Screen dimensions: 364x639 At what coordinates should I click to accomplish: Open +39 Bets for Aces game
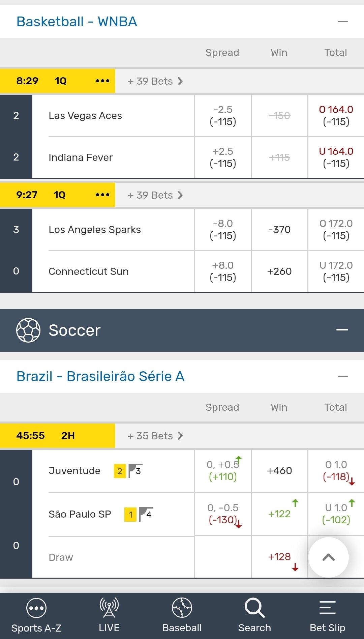(155, 81)
